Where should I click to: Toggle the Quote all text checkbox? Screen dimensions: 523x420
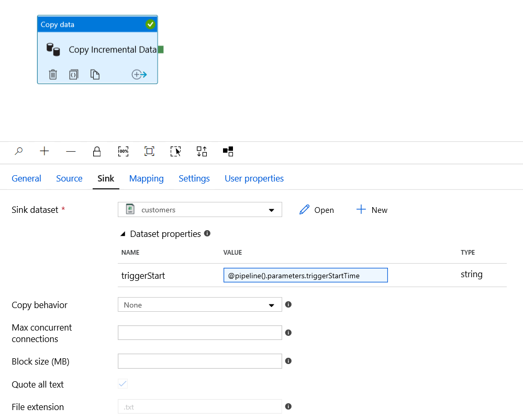point(122,383)
